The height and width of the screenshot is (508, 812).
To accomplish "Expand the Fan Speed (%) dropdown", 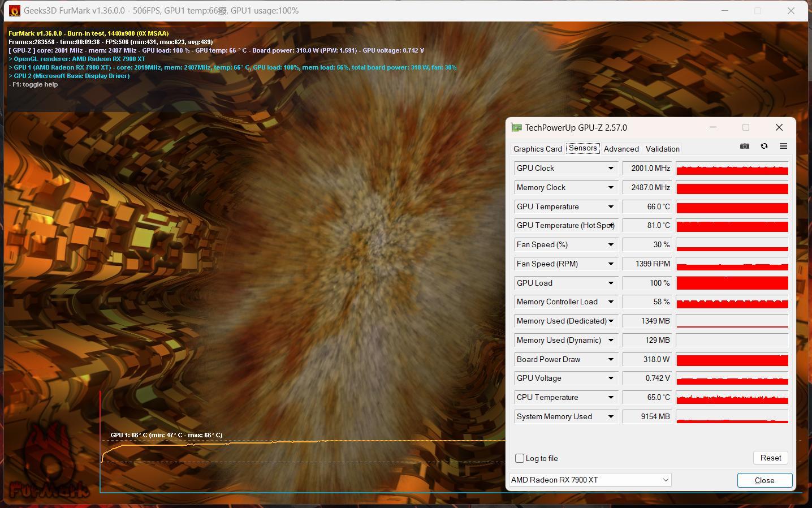I will (x=611, y=244).
